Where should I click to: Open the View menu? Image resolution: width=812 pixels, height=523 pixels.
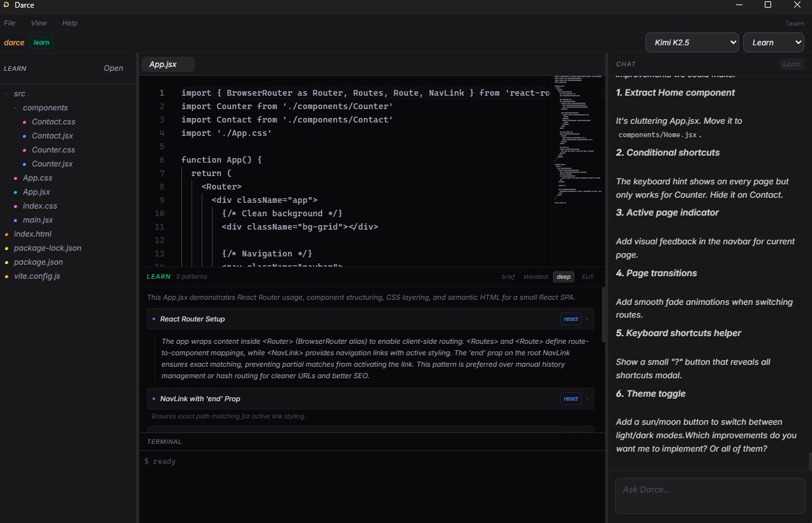pos(39,23)
